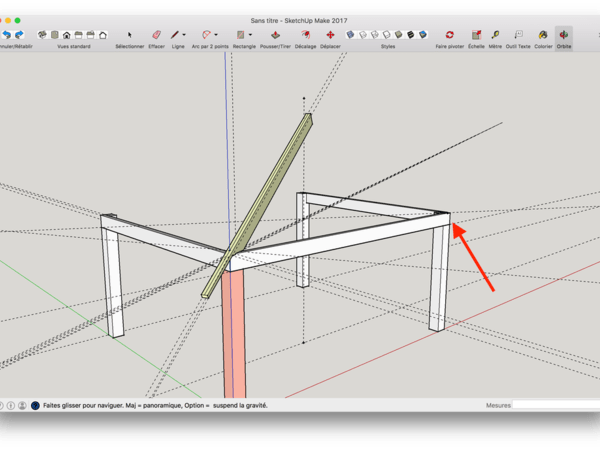This screenshot has height=450, width=600.
Task: Choose the Colorier paint bucket tool
Action: (543, 35)
